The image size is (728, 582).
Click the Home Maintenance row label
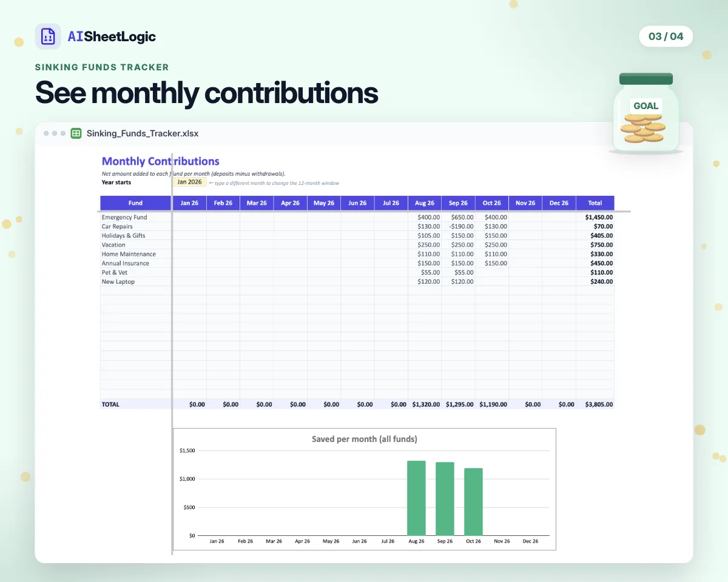pyautogui.click(x=129, y=254)
